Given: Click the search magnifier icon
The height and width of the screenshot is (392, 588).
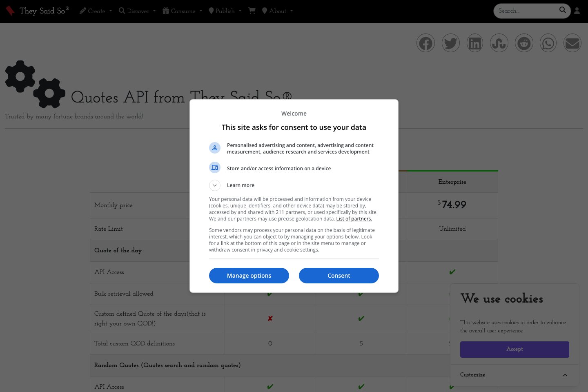Looking at the screenshot, I should [x=562, y=10].
